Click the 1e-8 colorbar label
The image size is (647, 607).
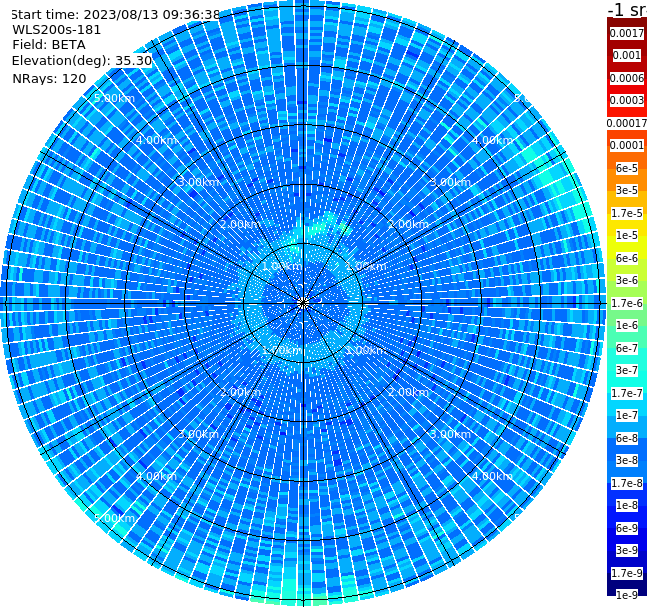[627, 505]
